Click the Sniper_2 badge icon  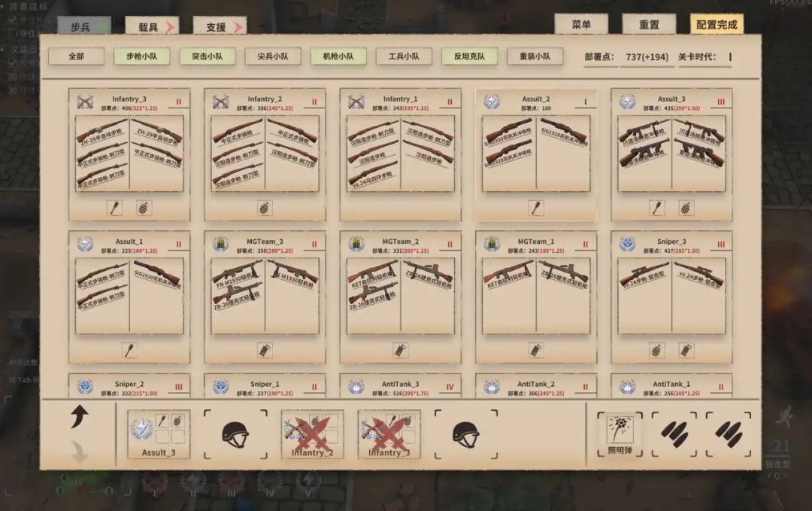pyautogui.click(x=85, y=387)
